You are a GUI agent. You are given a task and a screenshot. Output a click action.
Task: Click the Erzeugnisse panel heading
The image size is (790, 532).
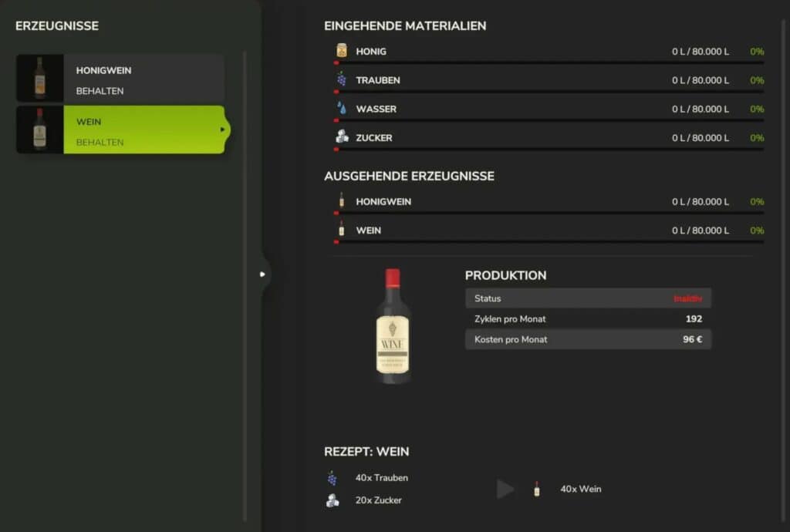coord(56,25)
